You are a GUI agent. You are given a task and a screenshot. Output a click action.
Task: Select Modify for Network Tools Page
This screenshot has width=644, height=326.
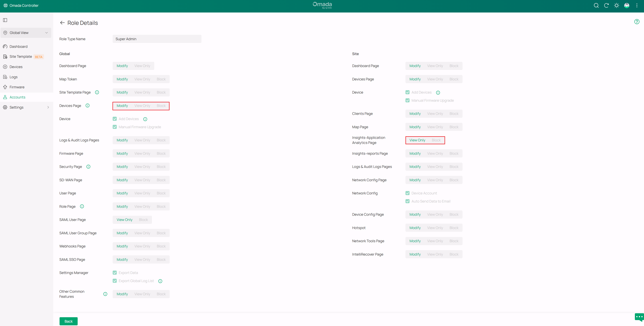[x=415, y=241]
